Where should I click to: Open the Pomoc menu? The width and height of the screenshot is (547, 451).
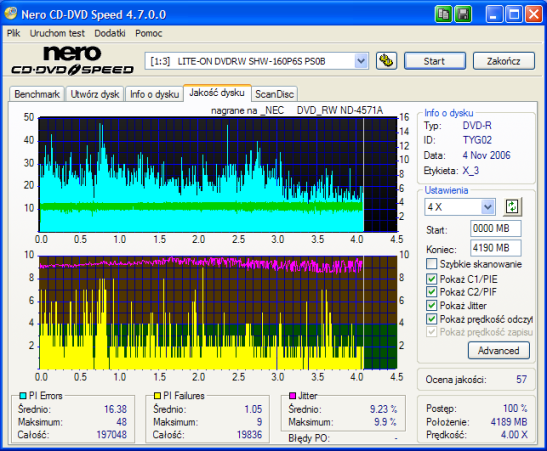[x=149, y=33]
